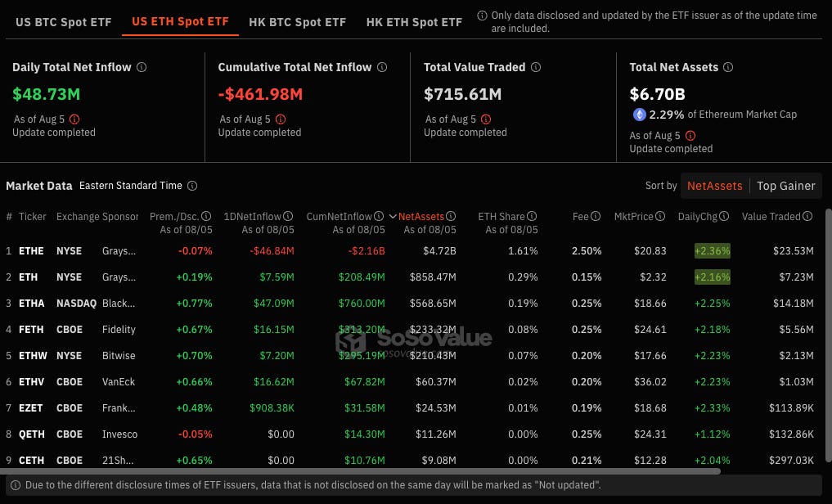Switch to HK BTC Spot ETF tab
Image resolution: width=832 pixels, height=504 pixels.
click(x=297, y=22)
